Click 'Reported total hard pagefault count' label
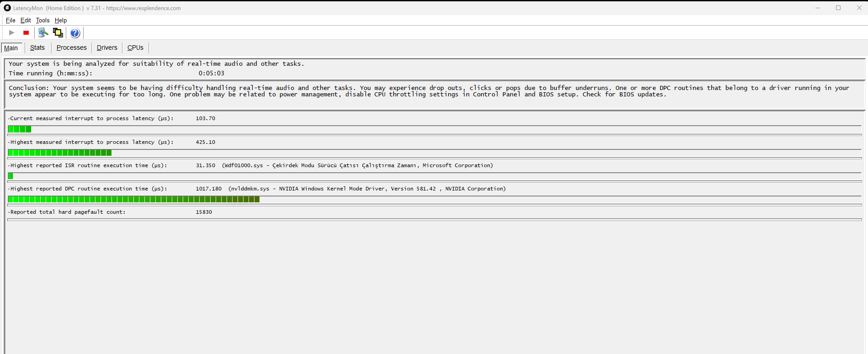868x354 pixels. [x=67, y=212]
